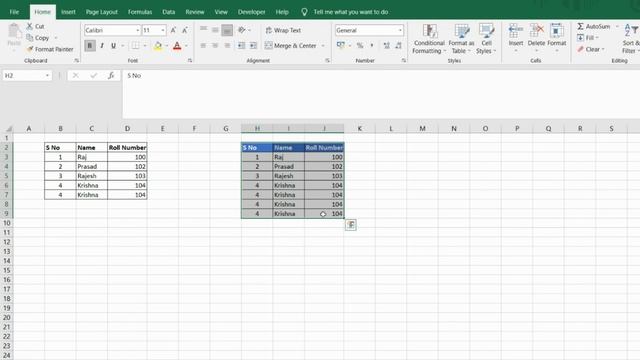Expand the General number format dropdown

(x=400, y=30)
